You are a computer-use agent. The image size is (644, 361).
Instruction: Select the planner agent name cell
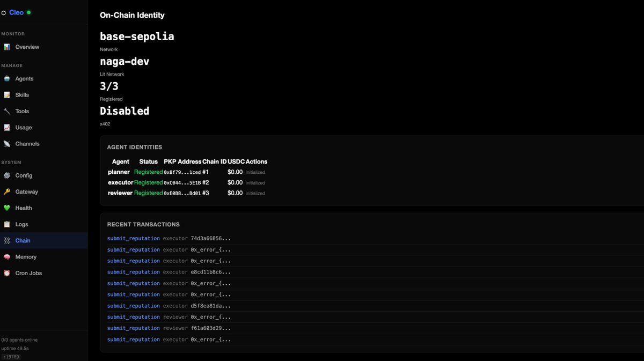[x=119, y=172]
